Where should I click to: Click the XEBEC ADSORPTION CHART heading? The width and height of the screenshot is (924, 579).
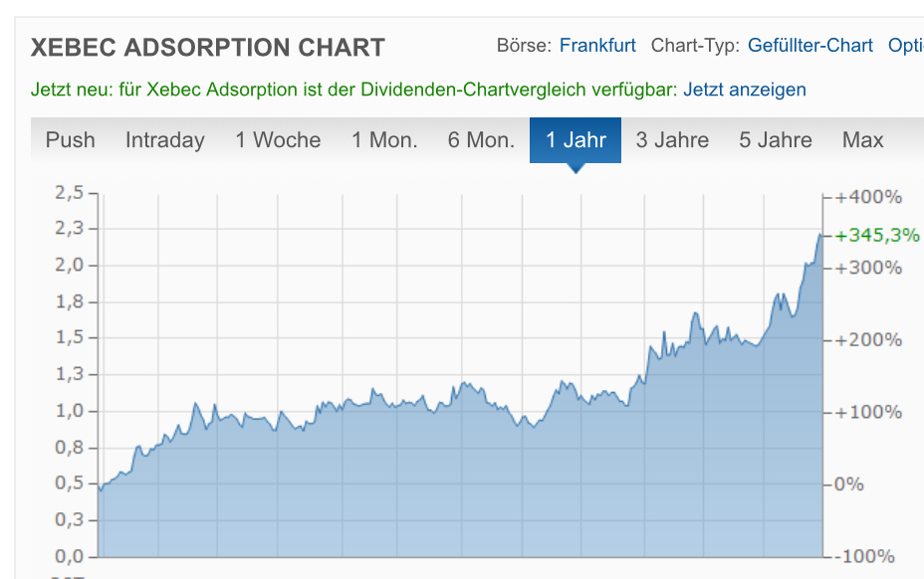tap(208, 48)
